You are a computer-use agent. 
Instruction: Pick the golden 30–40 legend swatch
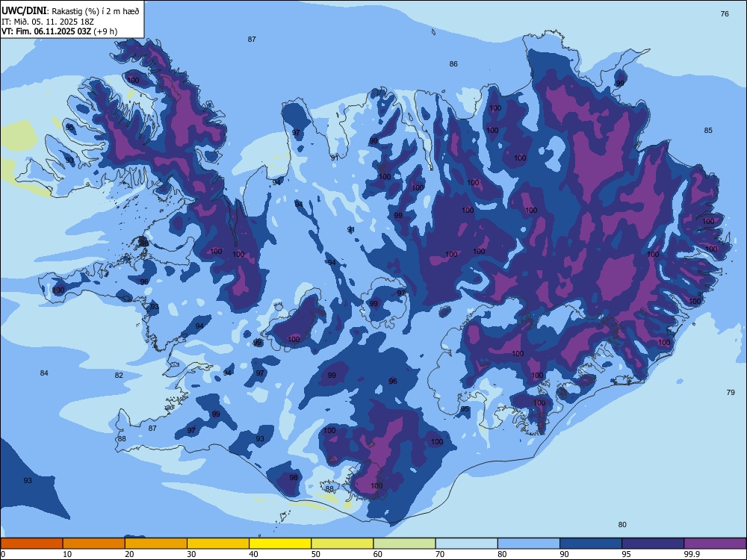[218, 544]
